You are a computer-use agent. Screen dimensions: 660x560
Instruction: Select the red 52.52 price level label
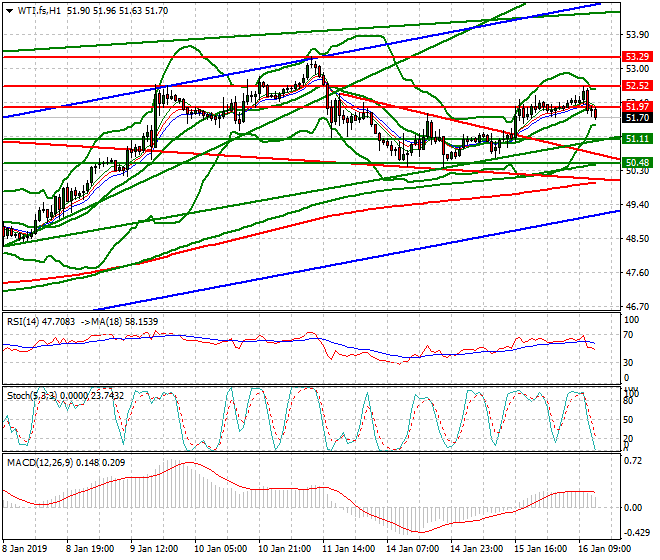637,86
